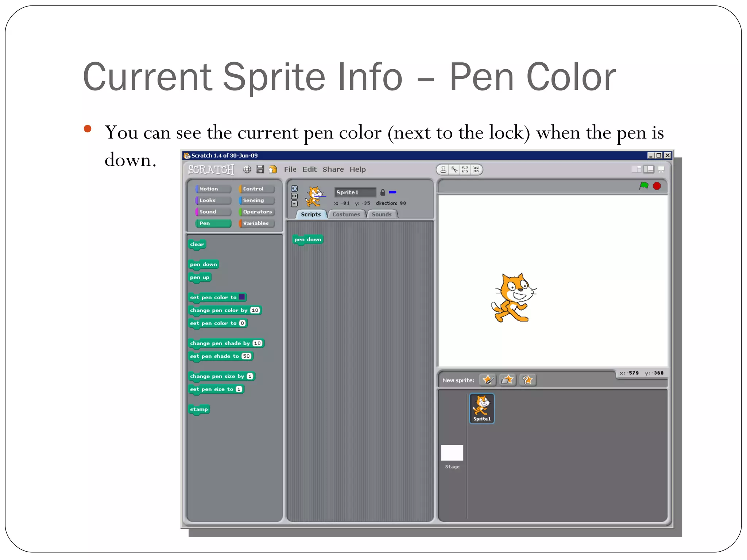The width and height of the screenshot is (747, 560).
Task: Open the Share menu
Action: (x=333, y=170)
